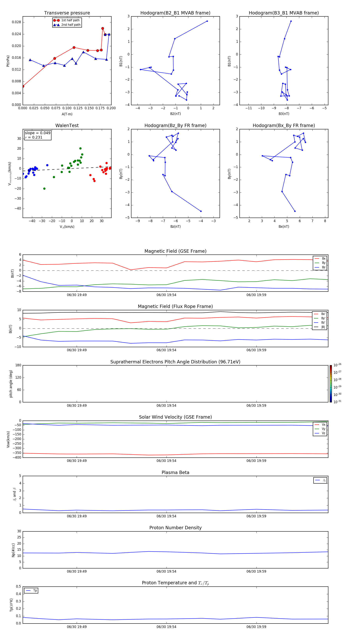Click the 'Hodogram(Bx_By FR frame)' title
The width and height of the screenshot is (351, 644).
pos(284,125)
